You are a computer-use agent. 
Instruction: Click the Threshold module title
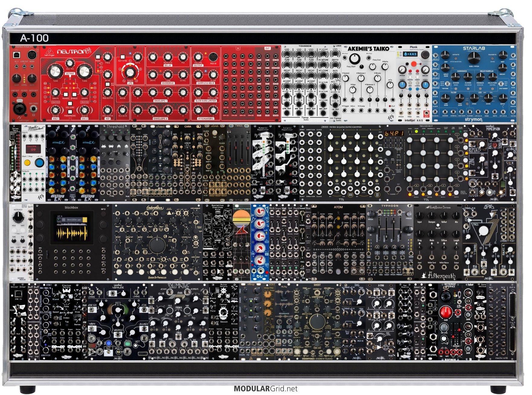115,127
